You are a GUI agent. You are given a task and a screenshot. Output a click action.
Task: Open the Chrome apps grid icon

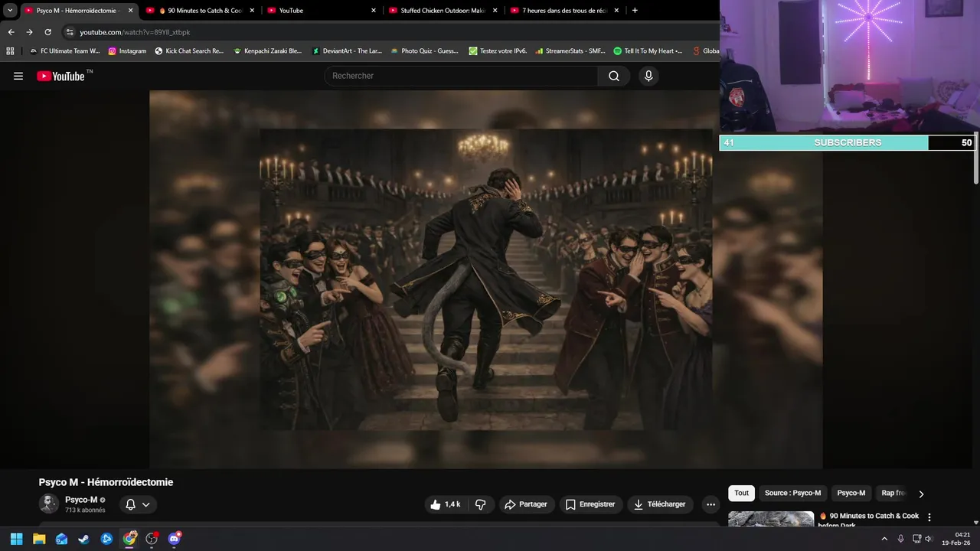pos(10,51)
